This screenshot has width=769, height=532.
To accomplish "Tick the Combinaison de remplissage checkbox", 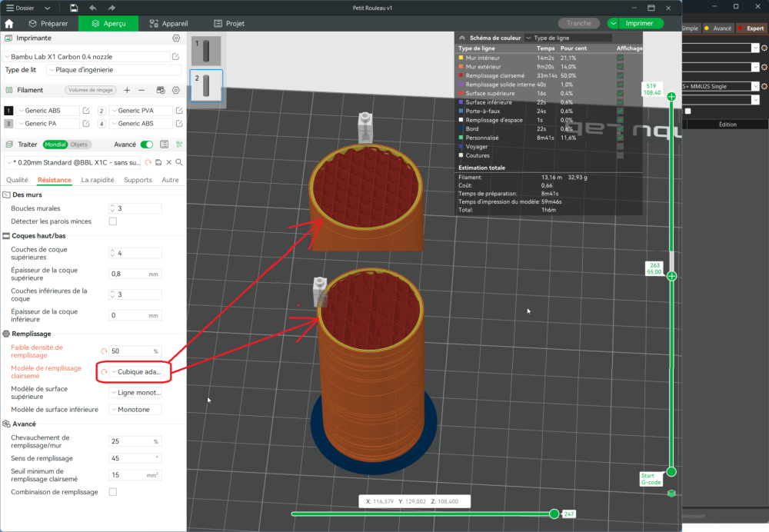I will pyautogui.click(x=113, y=492).
